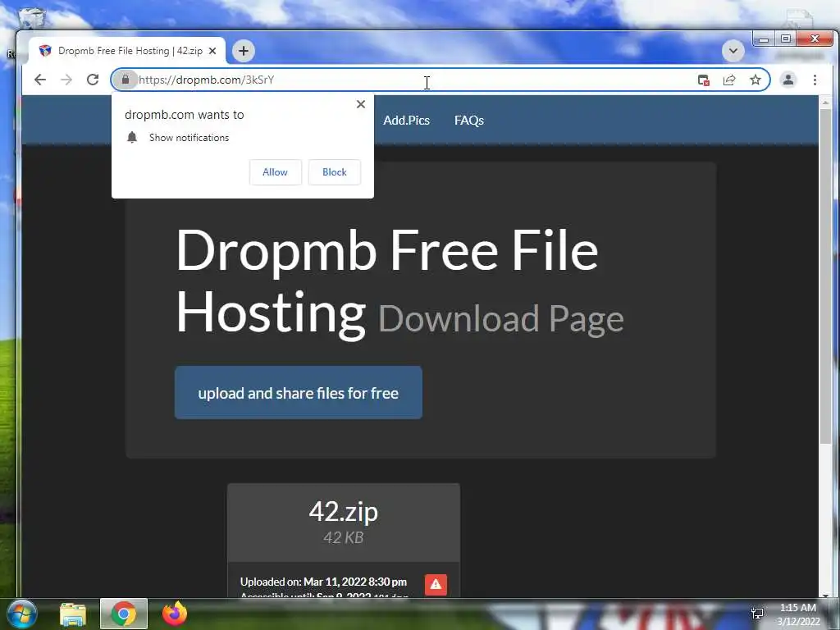Image resolution: width=840 pixels, height=630 pixels.
Task: Open the Recycle Bin on the desktop
Action: (x=31, y=17)
